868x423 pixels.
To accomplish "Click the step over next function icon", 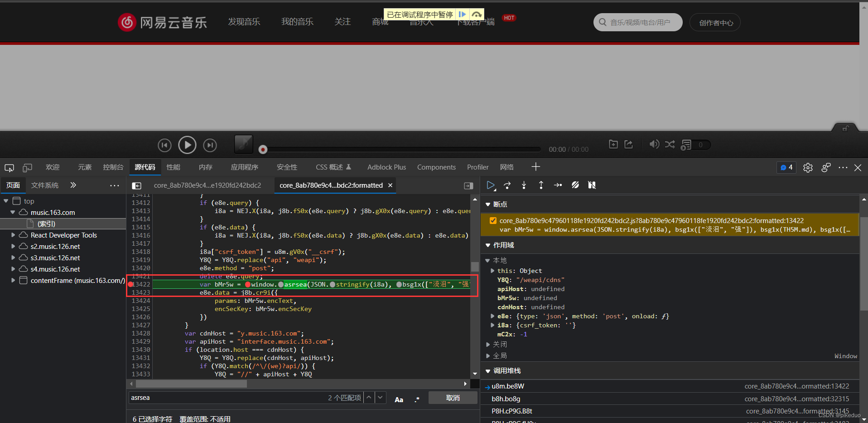I will 507,185.
